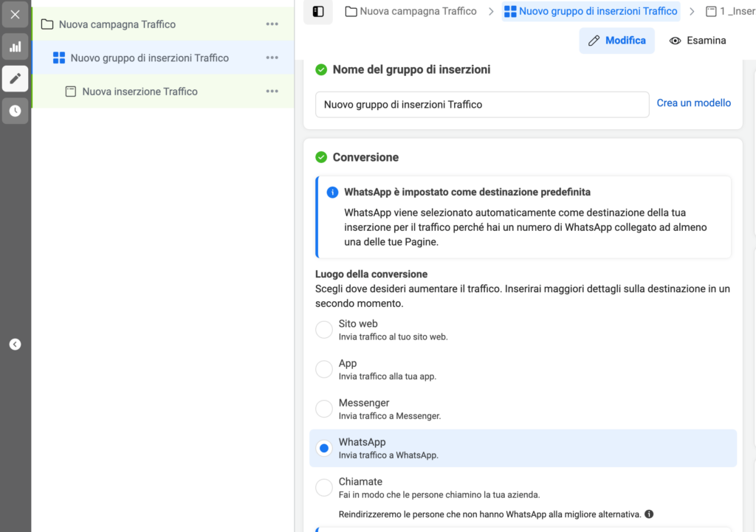The width and height of the screenshot is (756, 532).
Task: Click the info icon after migliore alternativa
Action: click(649, 514)
